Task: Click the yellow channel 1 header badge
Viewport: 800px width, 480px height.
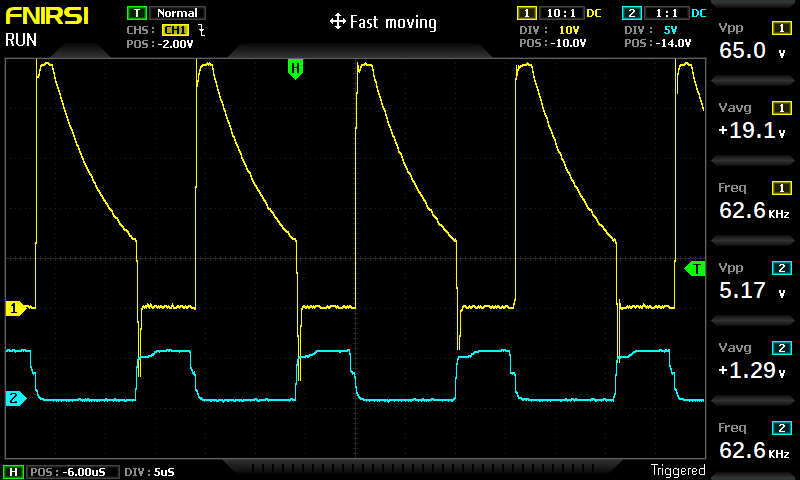Action: pos(527,13)
